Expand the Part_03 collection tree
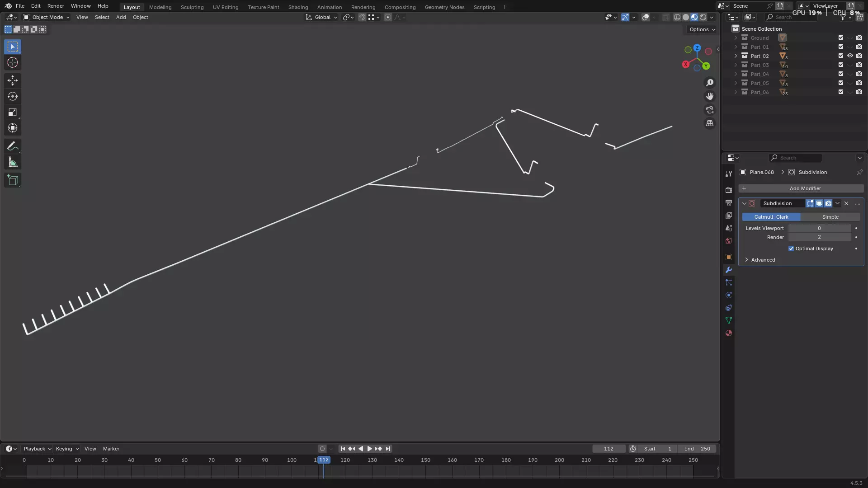Screen dimensions: 868x488 pyautogui.click(x=736, y=65)
